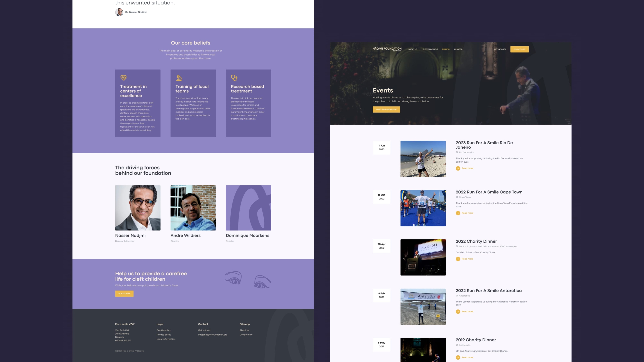Image resolution: width=644 pixels, height=362 pixels.
Task: Click the plus icon beside 2022 Charity Dinner Read more
Action: pos(458,259)
